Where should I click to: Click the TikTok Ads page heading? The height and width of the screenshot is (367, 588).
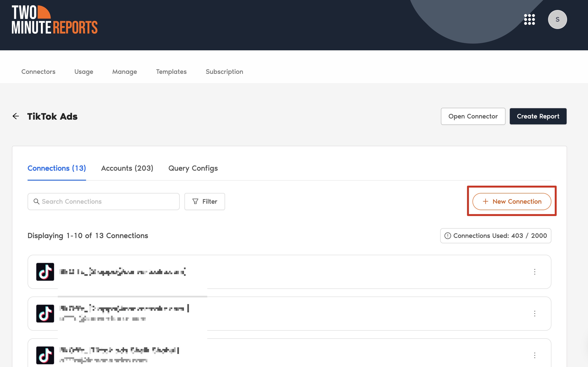tap(52, 117)
